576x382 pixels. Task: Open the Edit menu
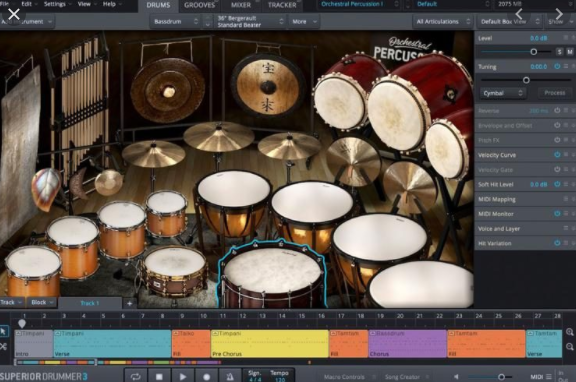click(x=29, y=4)
